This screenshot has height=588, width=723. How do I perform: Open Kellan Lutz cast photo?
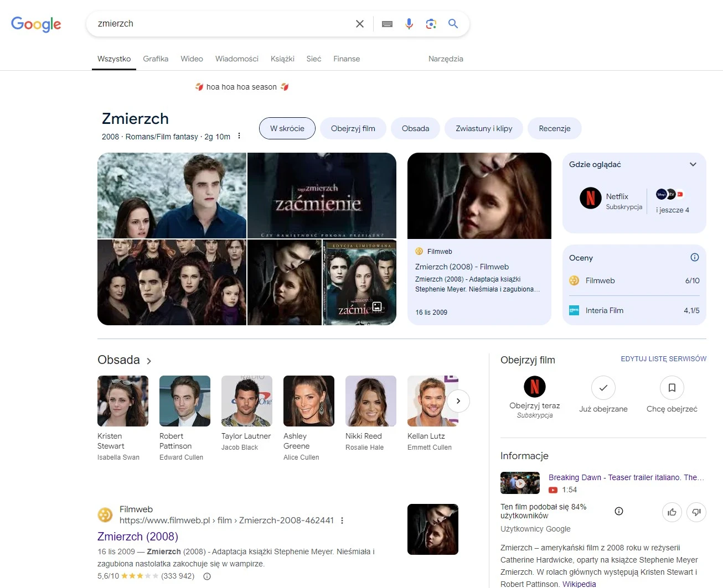click(x=433, y=401)
